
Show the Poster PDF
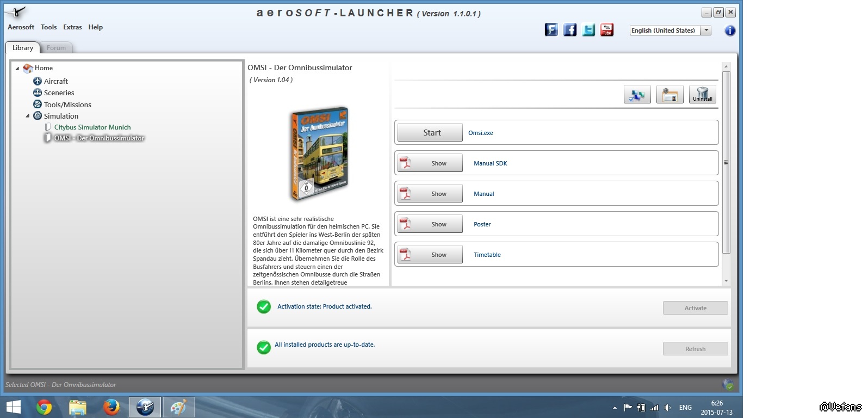430,224
